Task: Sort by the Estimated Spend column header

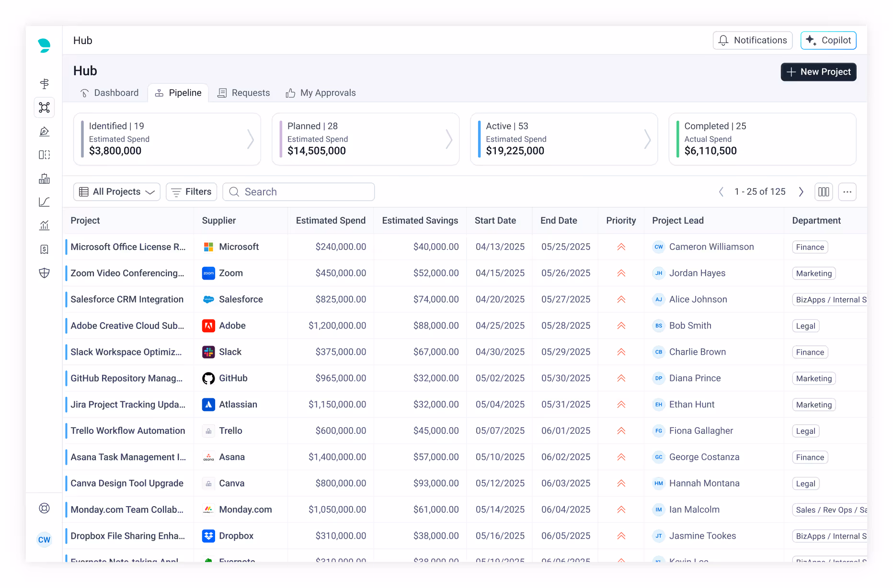Action: point(331,220)
